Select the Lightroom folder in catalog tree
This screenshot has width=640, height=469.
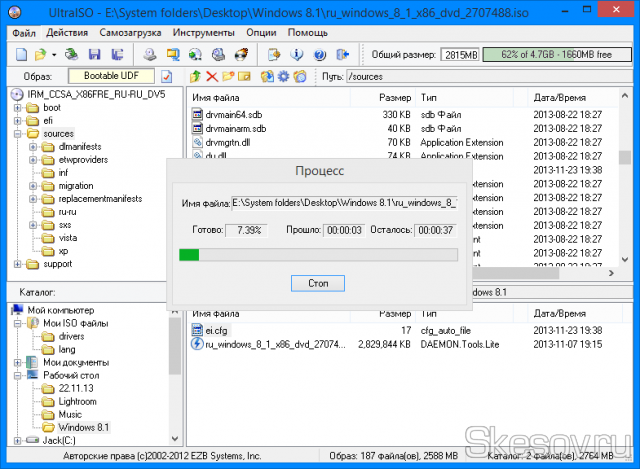click(x=79, y=401)
